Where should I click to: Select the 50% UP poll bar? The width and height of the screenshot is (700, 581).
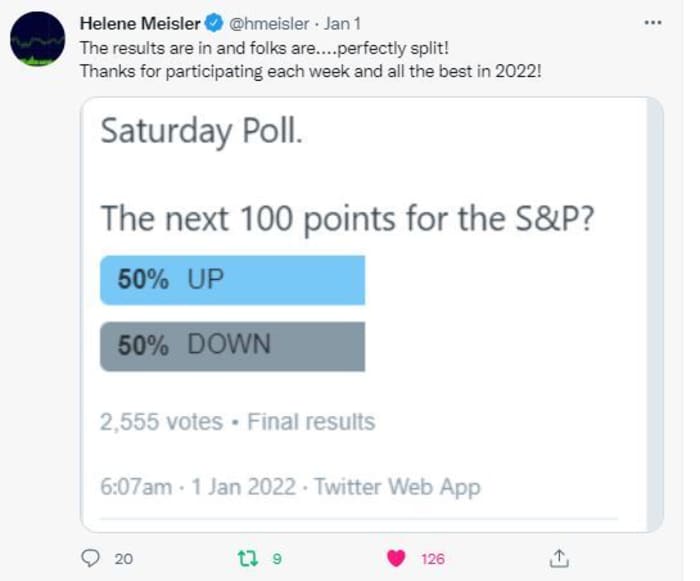point(232,280)
